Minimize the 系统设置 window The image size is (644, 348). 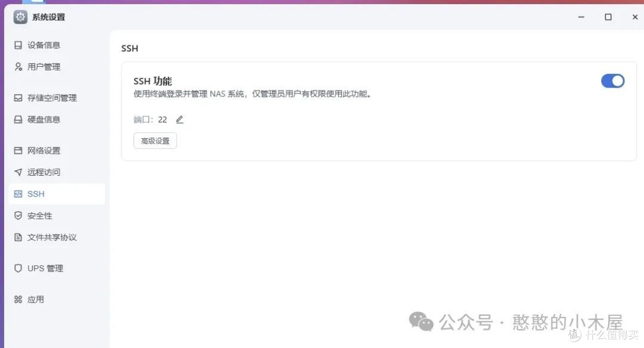click(x=581, y=17)
